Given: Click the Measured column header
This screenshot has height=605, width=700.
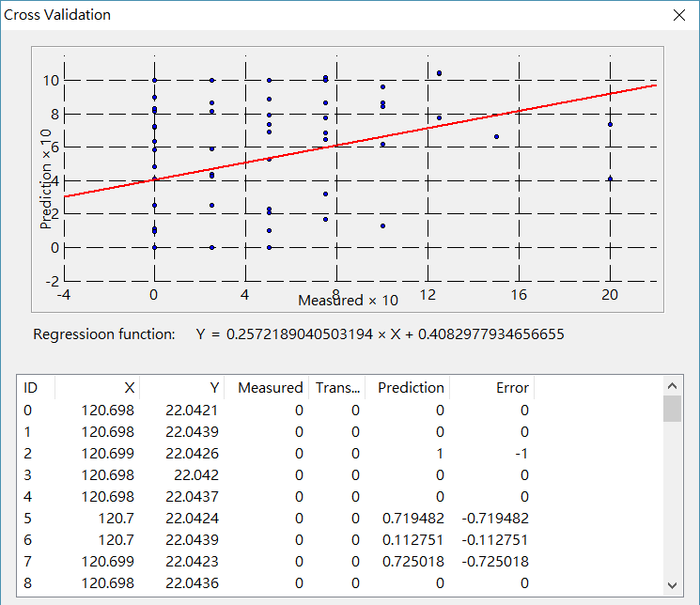Looking at the screenshot, I should point(267,388).
